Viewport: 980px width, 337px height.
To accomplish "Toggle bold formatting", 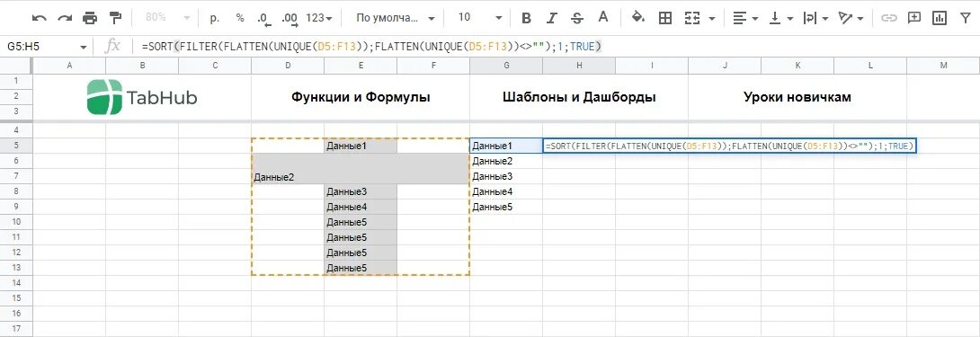I will [526, 17].
